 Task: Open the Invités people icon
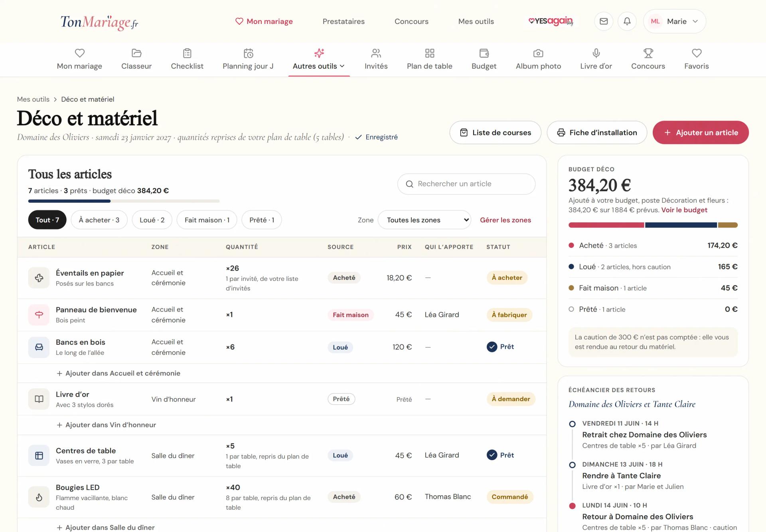click(x=376, y=53)
